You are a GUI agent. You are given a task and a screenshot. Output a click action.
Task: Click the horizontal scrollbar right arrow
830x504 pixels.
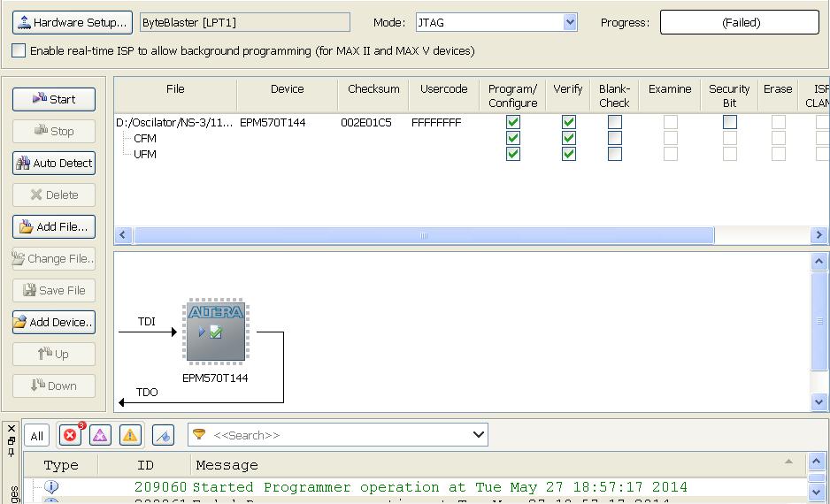(x=818, y=235)
